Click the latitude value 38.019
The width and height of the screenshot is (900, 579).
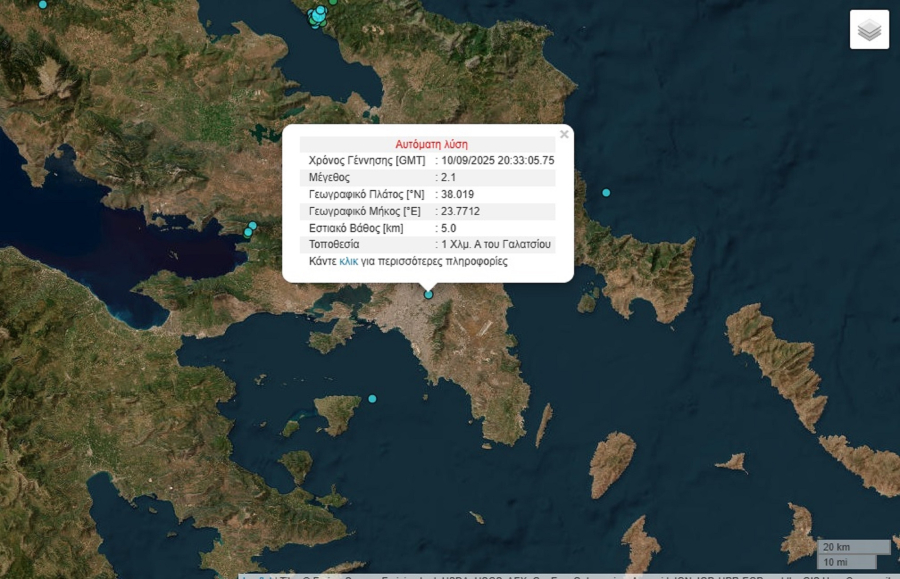457,194
